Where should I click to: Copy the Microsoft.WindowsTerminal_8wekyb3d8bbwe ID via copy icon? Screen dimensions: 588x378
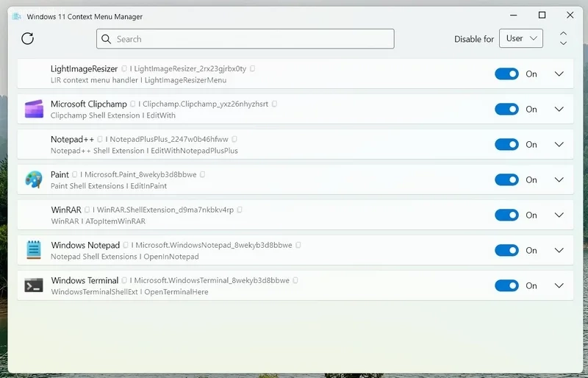coord(295,280)
